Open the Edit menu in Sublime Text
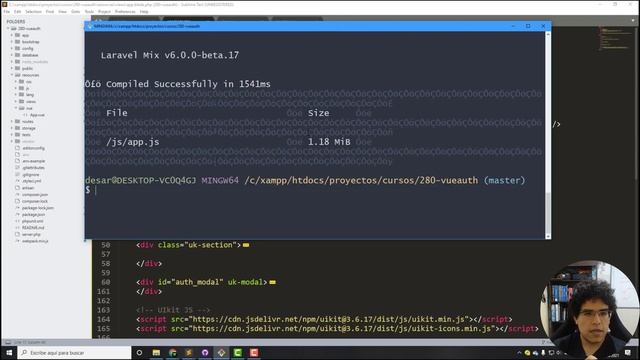The image size is (640, 360). tap(17, 11)
